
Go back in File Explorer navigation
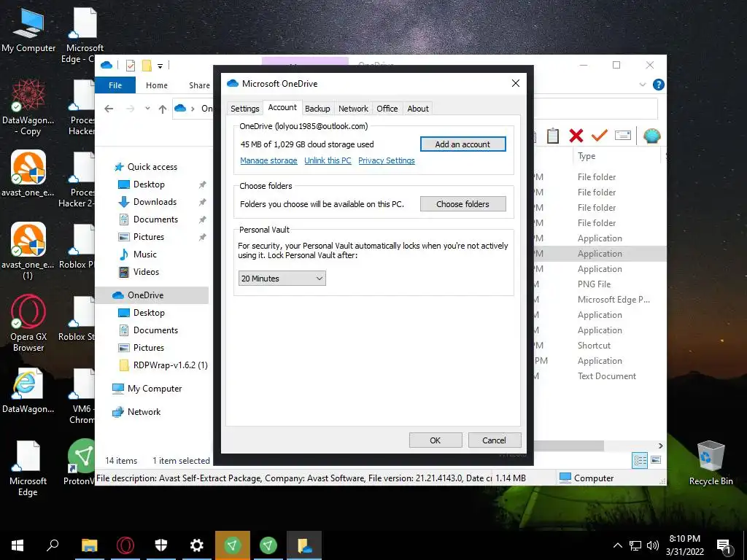click(109, 109)
